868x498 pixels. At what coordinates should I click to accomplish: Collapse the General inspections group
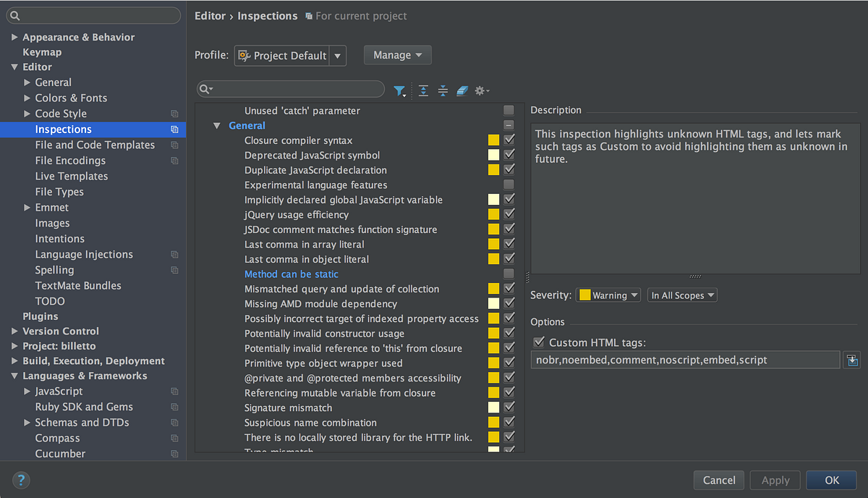point(216,126)
